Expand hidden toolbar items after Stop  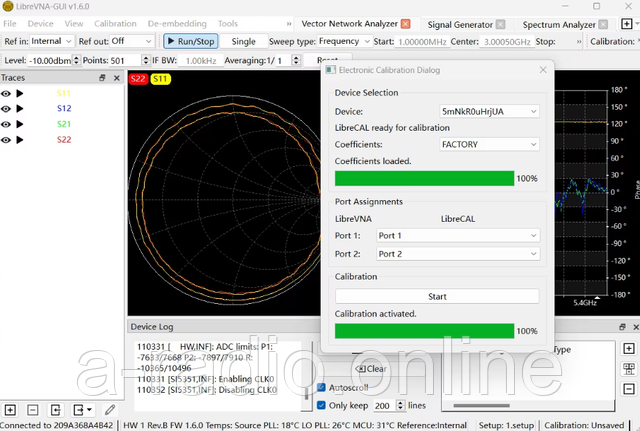[579, 42]
